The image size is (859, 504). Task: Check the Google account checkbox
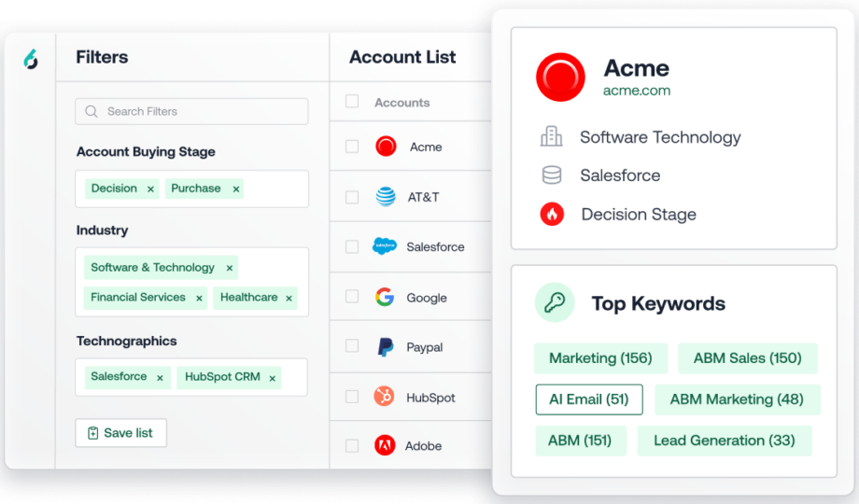(352, 297)
